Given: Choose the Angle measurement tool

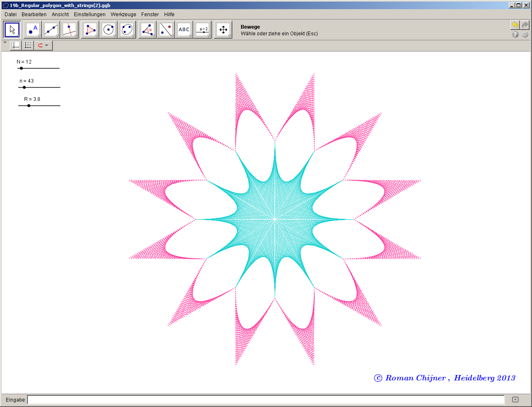Looking at the screenshot, I should click(147, 30).
